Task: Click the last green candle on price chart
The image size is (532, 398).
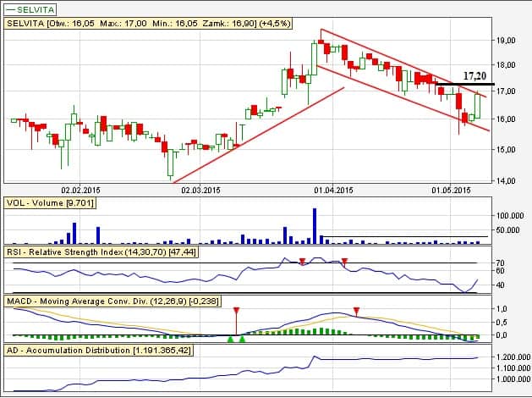Action: click(479, 104)
